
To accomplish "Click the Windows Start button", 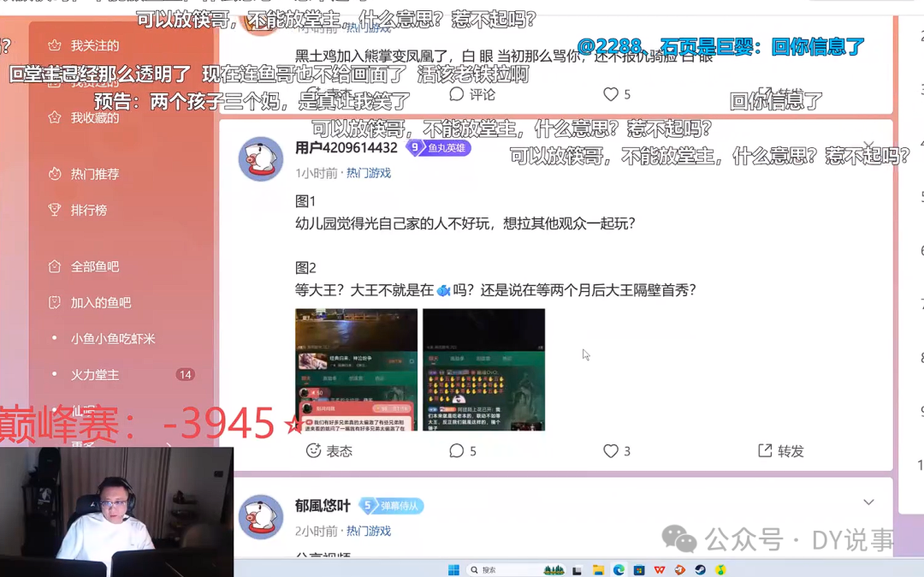I will click(453, 569).
